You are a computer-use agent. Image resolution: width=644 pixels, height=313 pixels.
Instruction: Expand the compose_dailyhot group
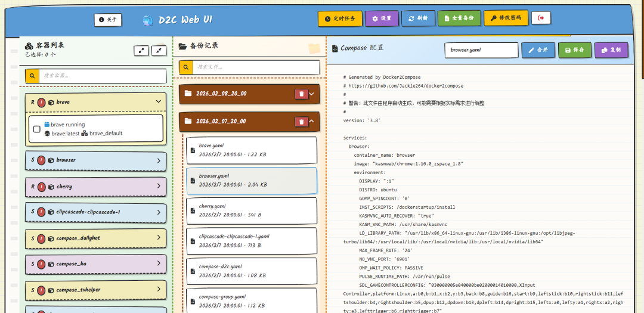159,238
